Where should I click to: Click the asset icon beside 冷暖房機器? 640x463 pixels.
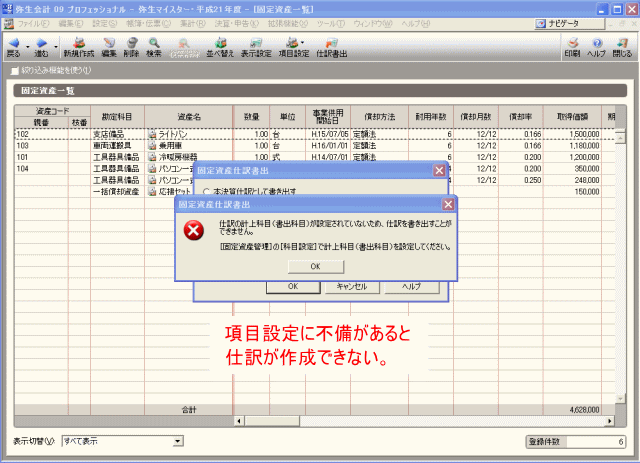click(152, 157)
